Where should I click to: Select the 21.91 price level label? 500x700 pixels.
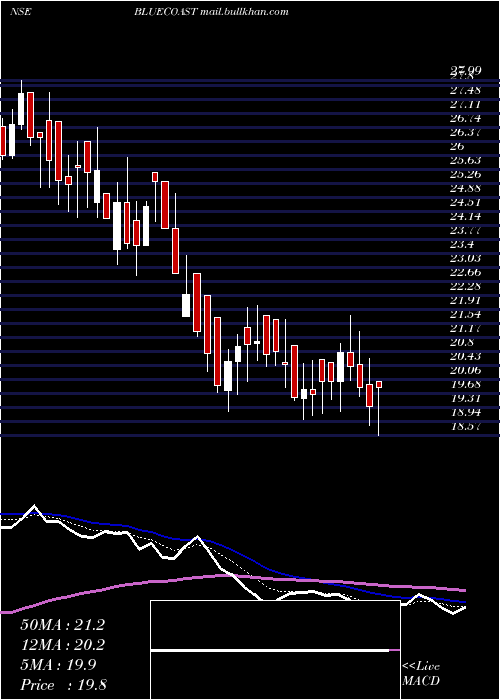point(466,300)
